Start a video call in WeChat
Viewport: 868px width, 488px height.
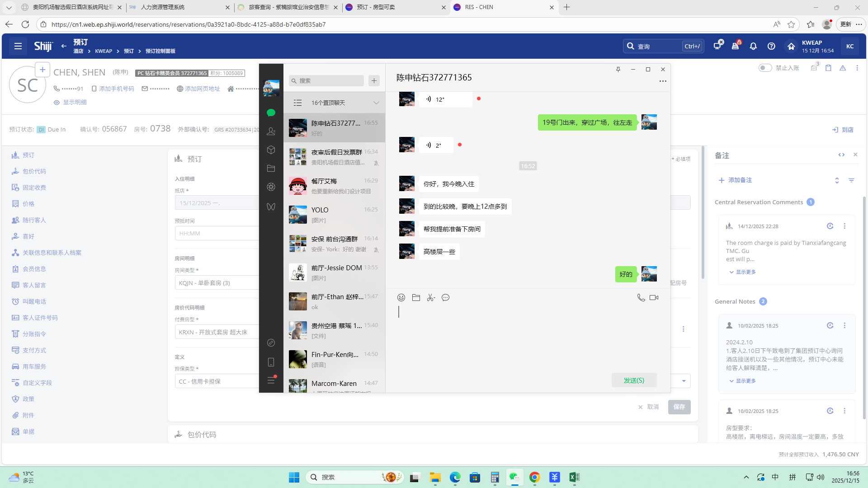654,297
